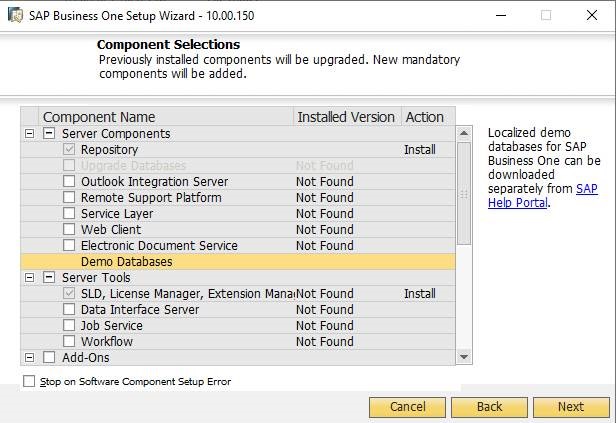Go Back to the previous wizard step
This screenshot has width=616, height=423.
pos(489,407)
